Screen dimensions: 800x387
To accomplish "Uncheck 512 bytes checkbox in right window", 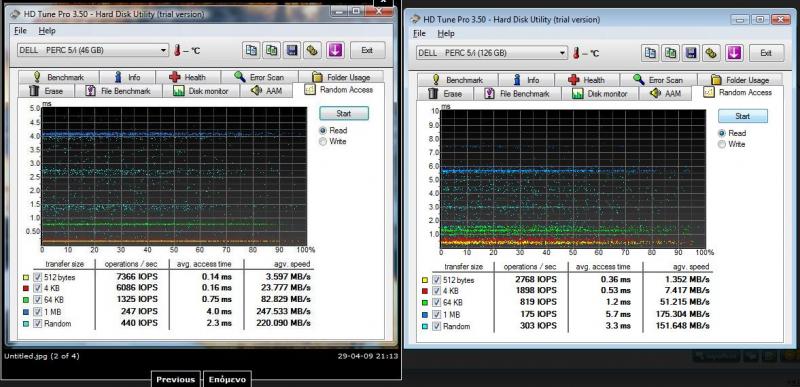I will pyautogui.click(x=436, y=279).
